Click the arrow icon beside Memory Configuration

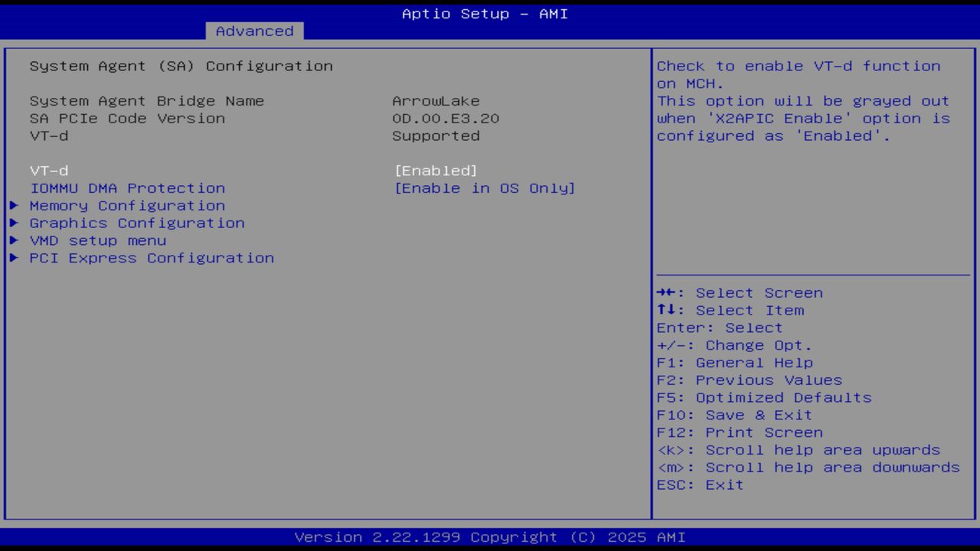14,205
